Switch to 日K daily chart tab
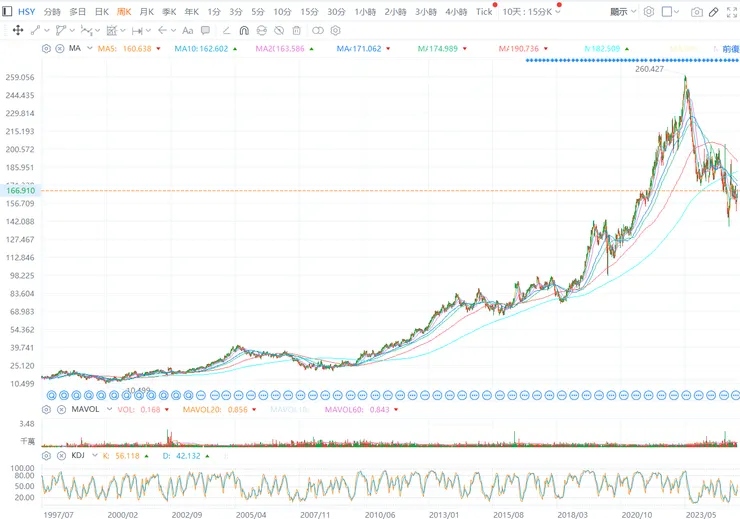Image resolution: width=740 pixels, height=519 pixels. [x=102, y=12]
